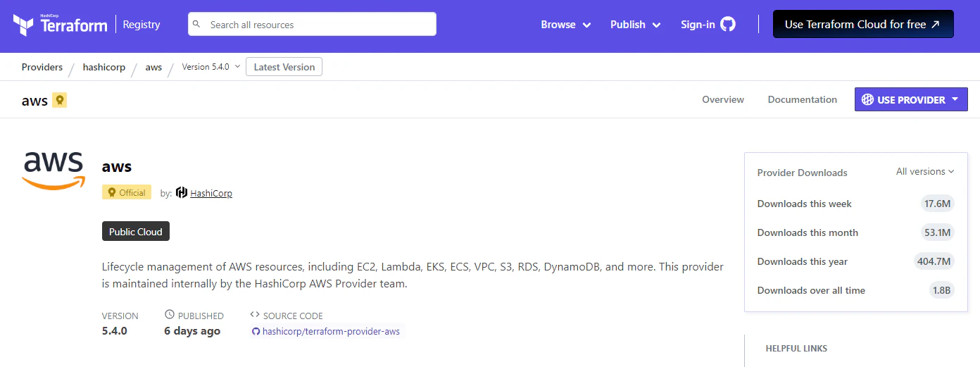Click the search magnifier icon
This screenshot has width=980, height=367.
tap(196, 24)
